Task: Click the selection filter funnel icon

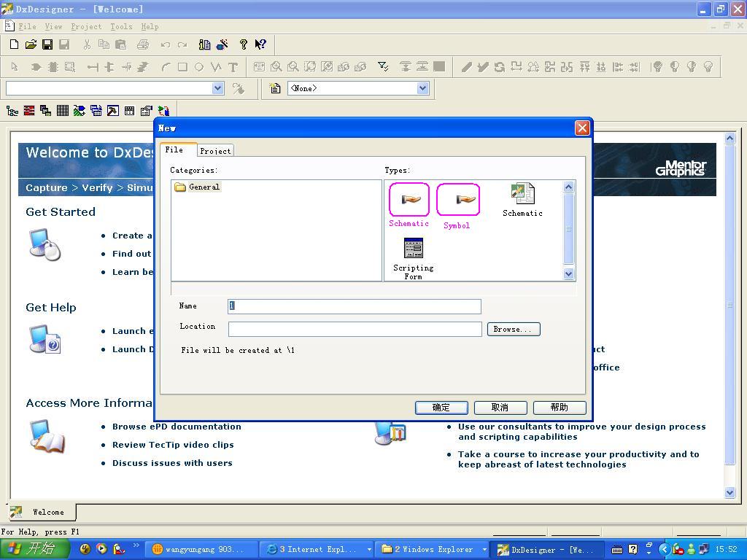Action: [x=383, y=66]
